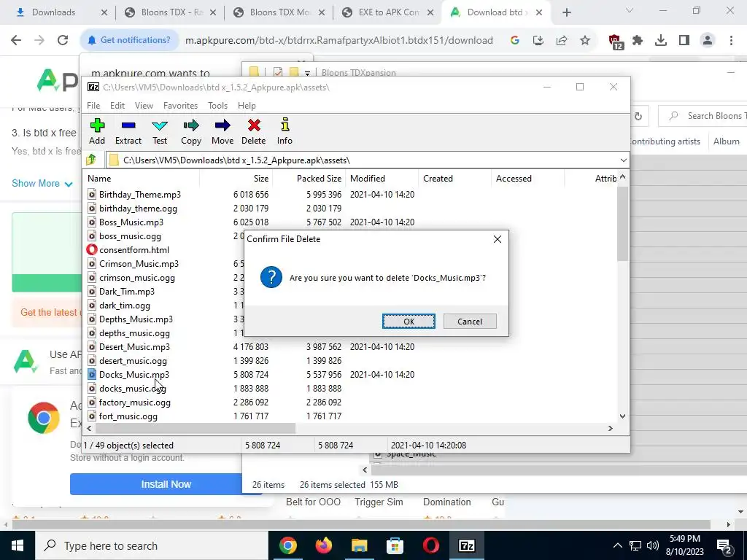Open the Edit menu in 7-Zip
Image resolution: width=747 pixels, height=560 pixels.
[x=117, y=106]
